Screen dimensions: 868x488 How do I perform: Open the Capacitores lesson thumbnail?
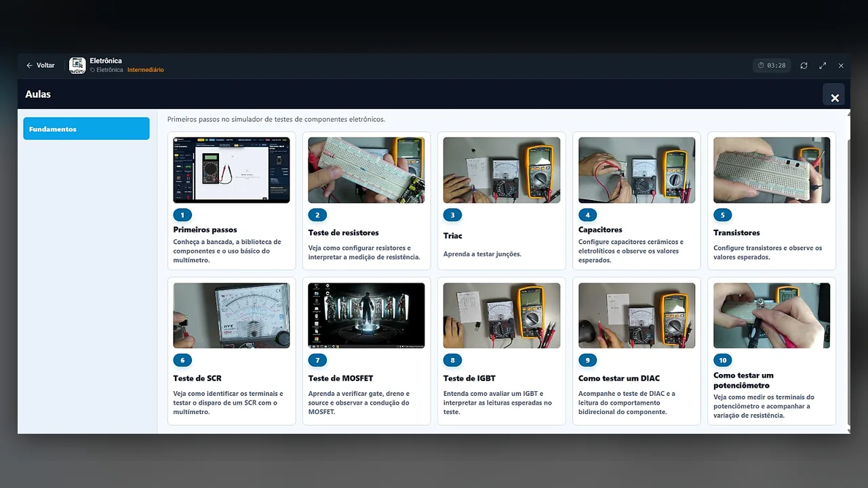pyautogui.click(x=637, y=170)
